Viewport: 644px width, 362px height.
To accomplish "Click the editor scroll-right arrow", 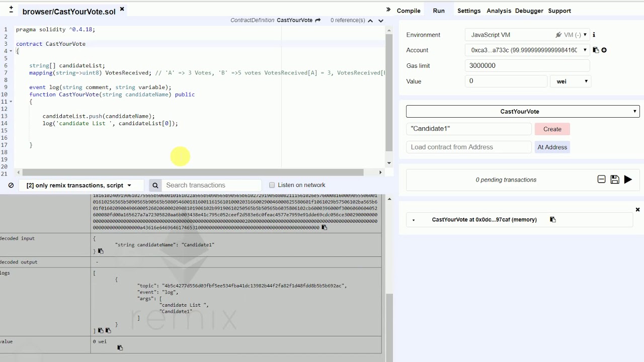I will [380, 172].
